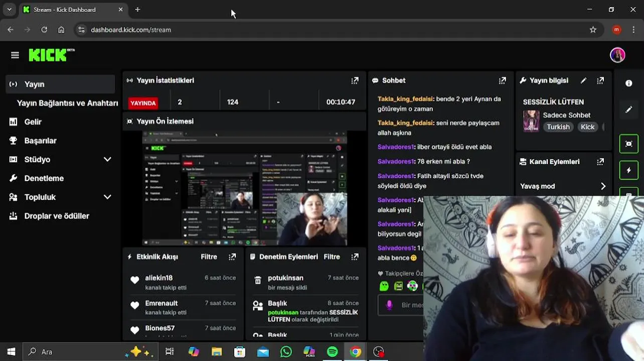The height and width of the screenshot is (361, 644).
Task: Click the follower count 124
Action: point(233,102)
